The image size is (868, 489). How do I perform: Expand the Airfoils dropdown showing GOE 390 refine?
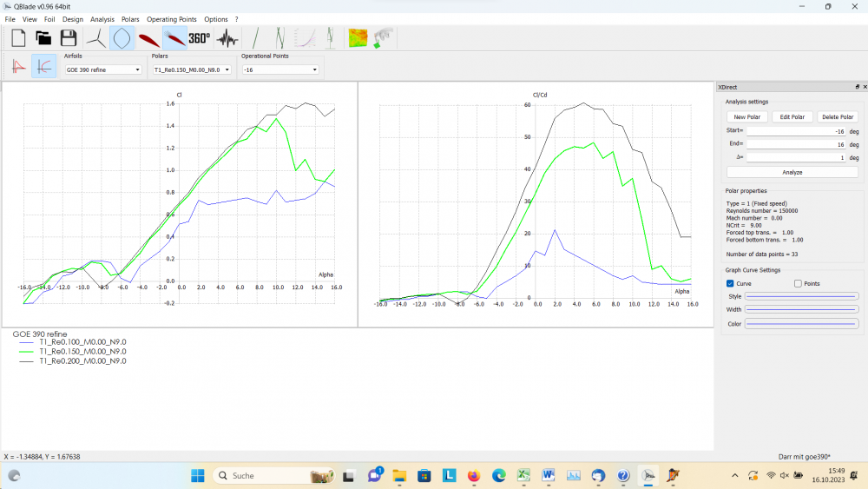[102, 69]
